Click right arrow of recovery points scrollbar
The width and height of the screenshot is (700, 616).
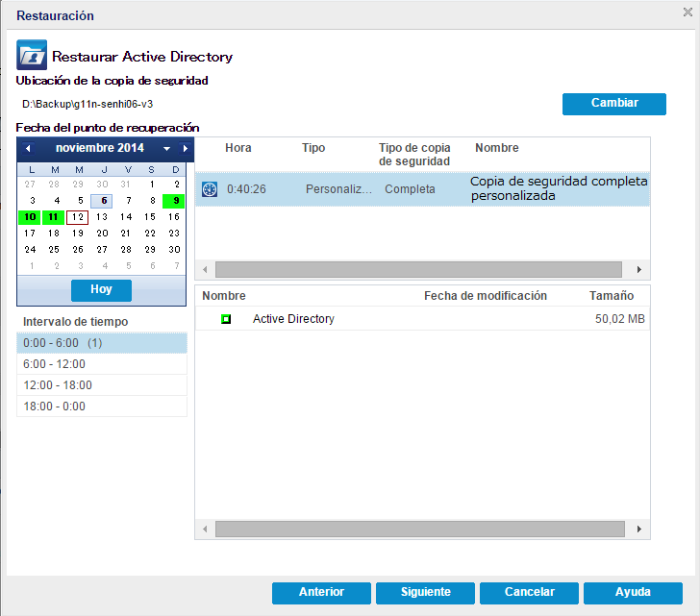coord(639,269)
